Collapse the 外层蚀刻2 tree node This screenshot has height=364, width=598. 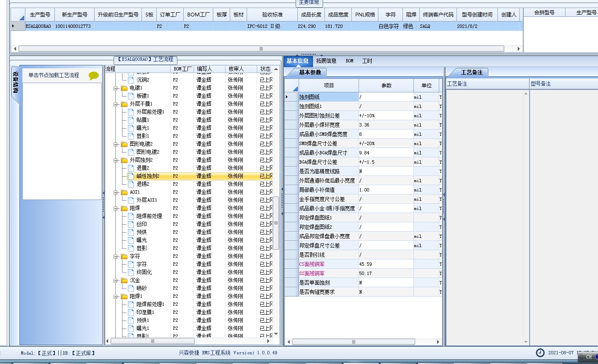116,160
